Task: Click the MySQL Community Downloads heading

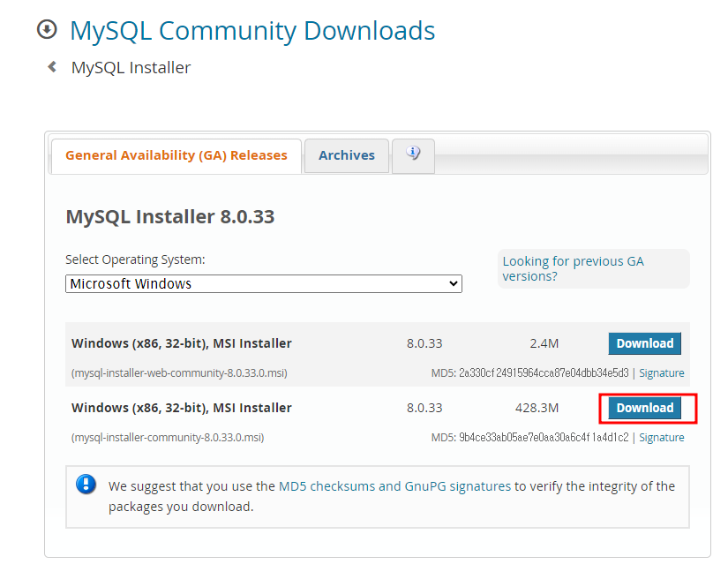Action: (252, 31)
